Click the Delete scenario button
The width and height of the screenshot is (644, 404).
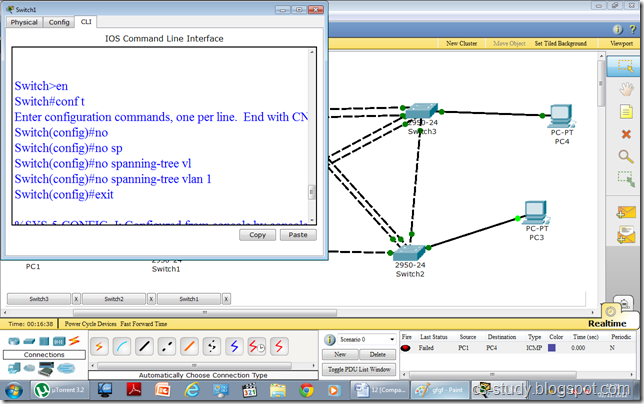click(377, 354)
